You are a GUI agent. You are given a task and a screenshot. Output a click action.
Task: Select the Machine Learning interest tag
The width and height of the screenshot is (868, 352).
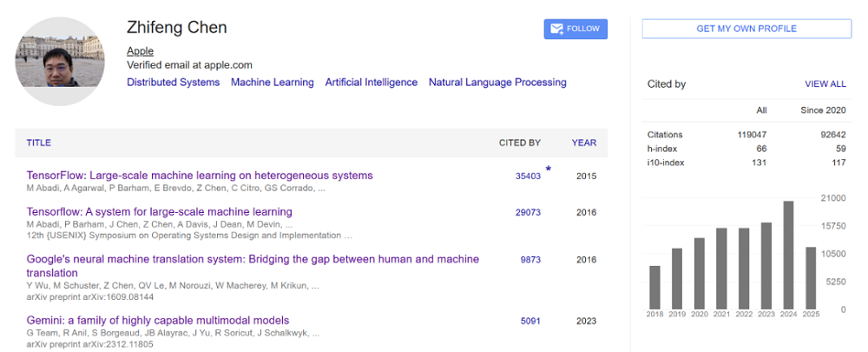tap(272, 83)
